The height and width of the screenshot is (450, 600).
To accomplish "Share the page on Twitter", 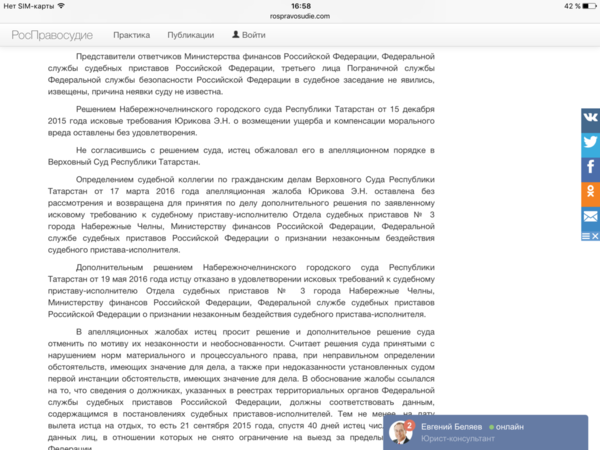I will [x=590, y=142].
